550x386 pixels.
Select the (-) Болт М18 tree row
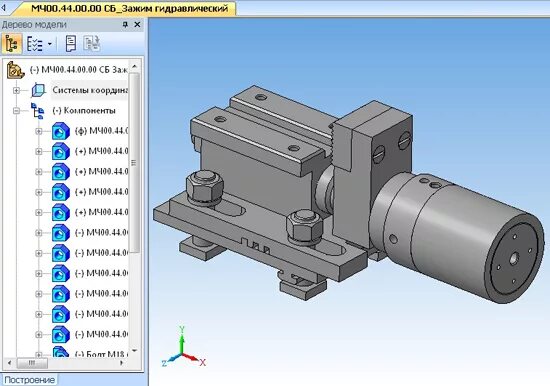point(101,354)
